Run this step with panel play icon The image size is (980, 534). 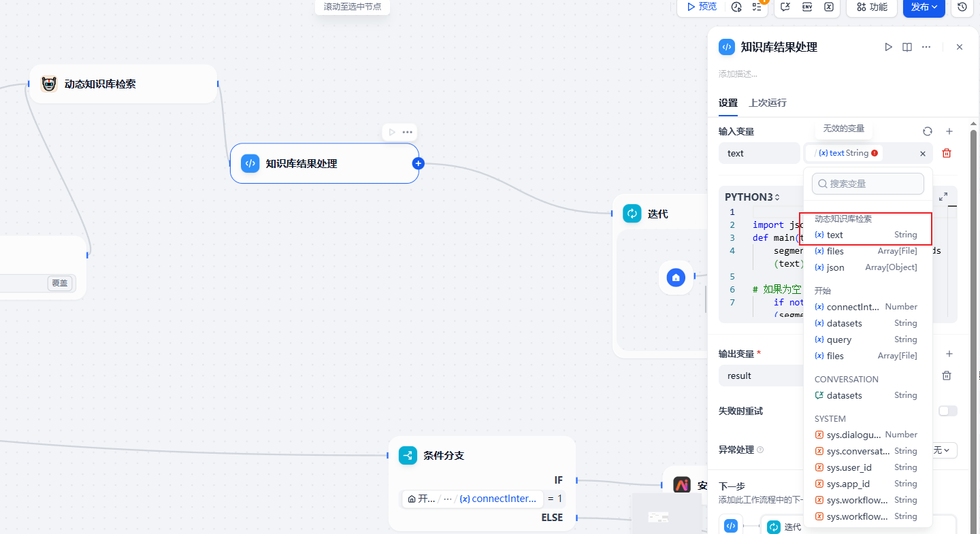coord(888,47)
